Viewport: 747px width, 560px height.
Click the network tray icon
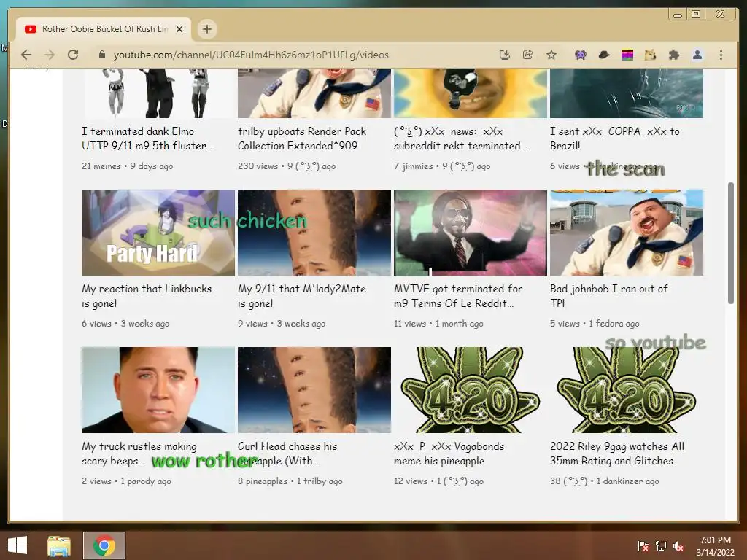[x=661, y=545]
